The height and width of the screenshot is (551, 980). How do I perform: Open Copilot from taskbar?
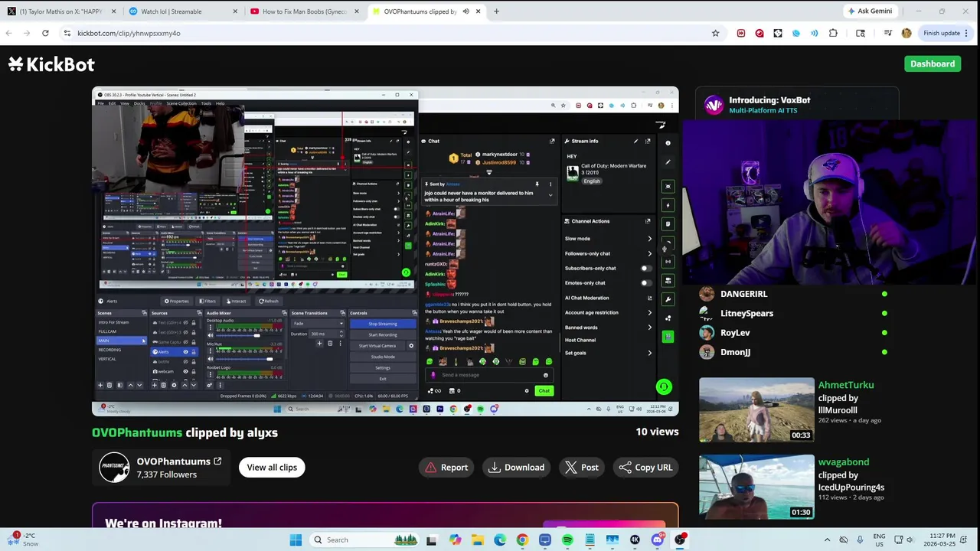[456, 540]
